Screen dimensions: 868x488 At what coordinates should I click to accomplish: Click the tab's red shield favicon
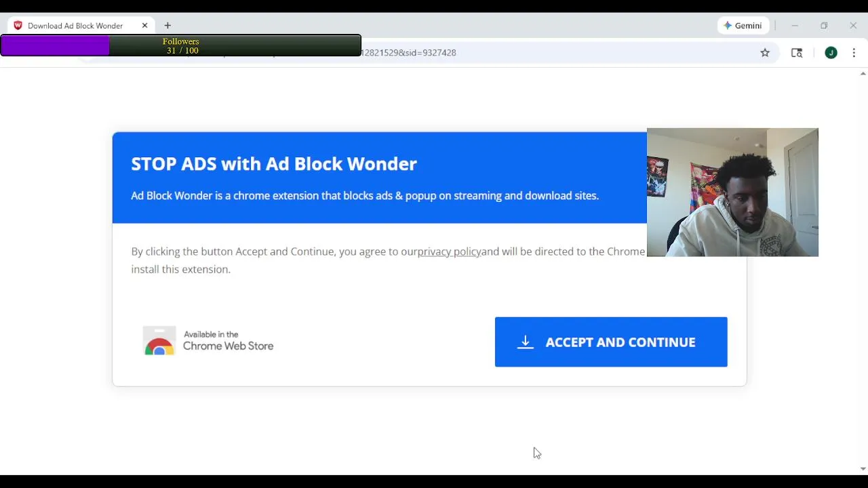coord(18,26)
